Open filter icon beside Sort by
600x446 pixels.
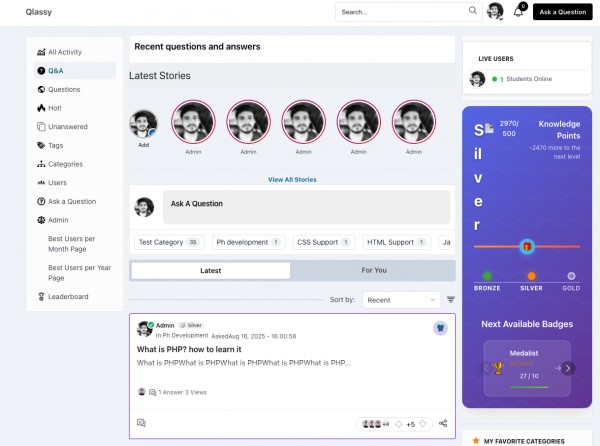[451, 300]
